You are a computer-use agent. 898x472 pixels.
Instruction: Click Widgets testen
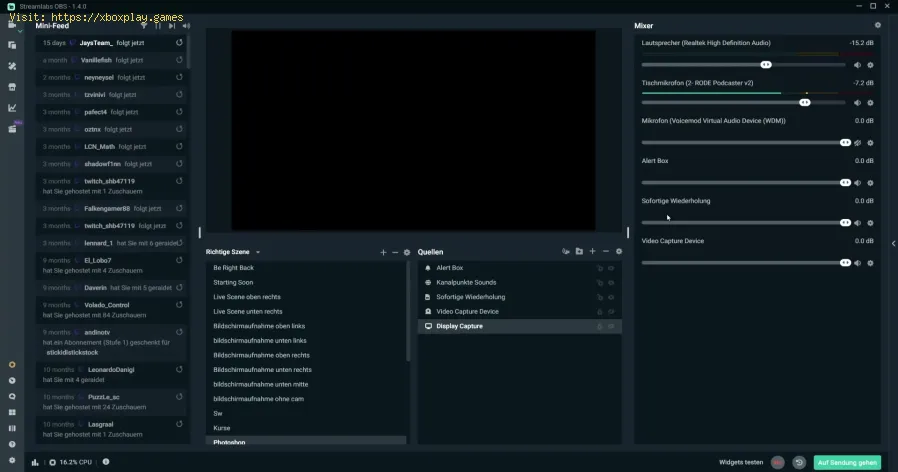coord(741,462)
